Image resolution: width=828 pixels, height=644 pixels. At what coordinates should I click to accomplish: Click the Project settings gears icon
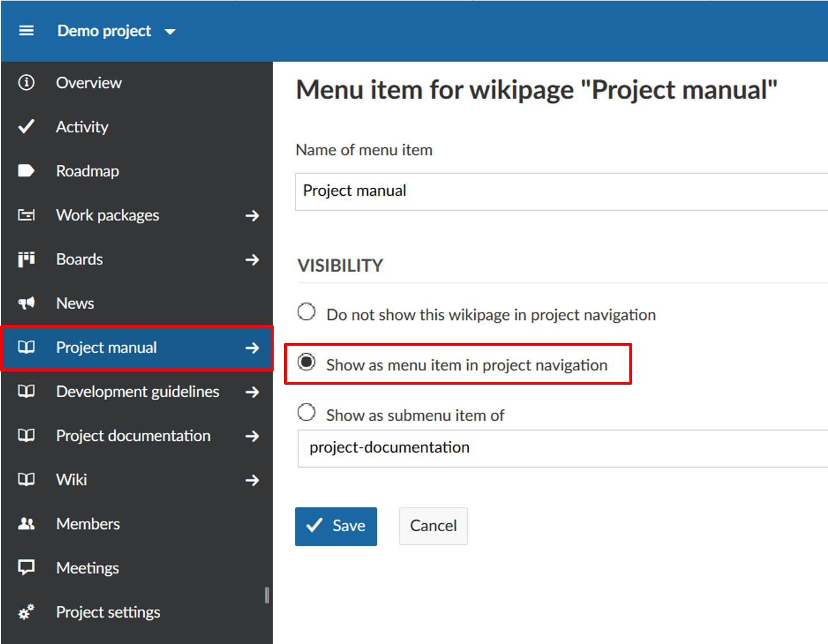[26, 612]
